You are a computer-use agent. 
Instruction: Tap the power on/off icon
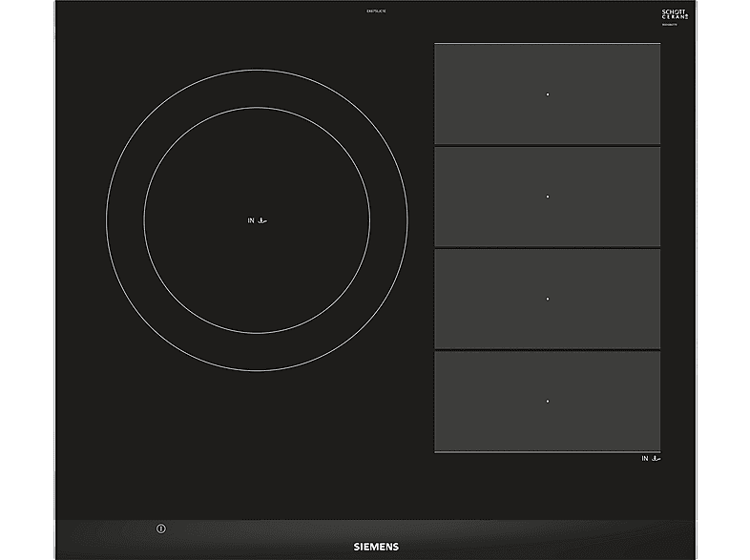click(x=161, y=529)
